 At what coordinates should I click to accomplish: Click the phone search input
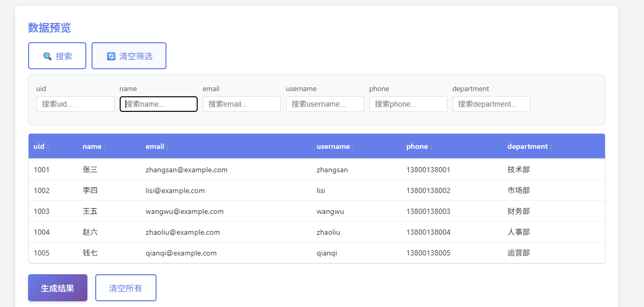pos(408,104)
